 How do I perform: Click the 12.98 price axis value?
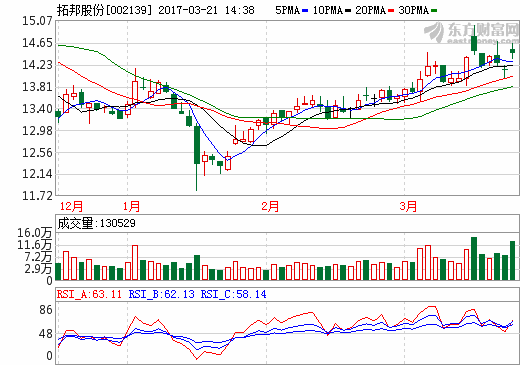(37, 131)
